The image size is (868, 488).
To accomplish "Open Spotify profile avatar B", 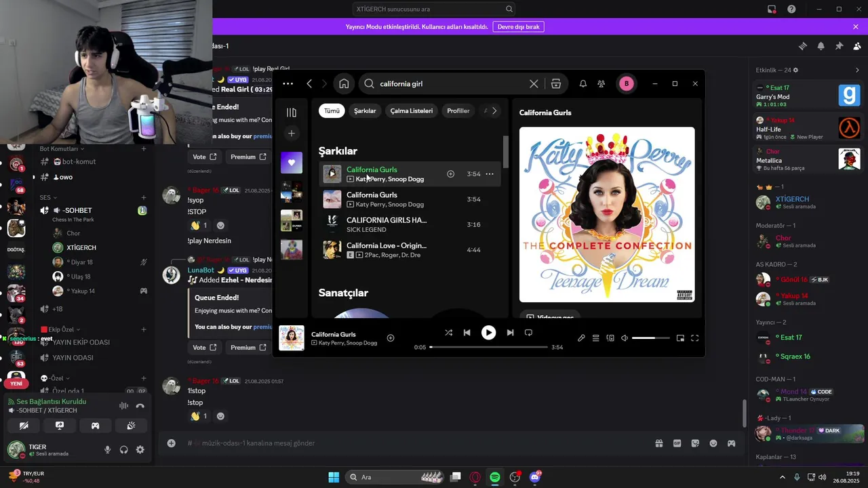I will pos(626,84).
